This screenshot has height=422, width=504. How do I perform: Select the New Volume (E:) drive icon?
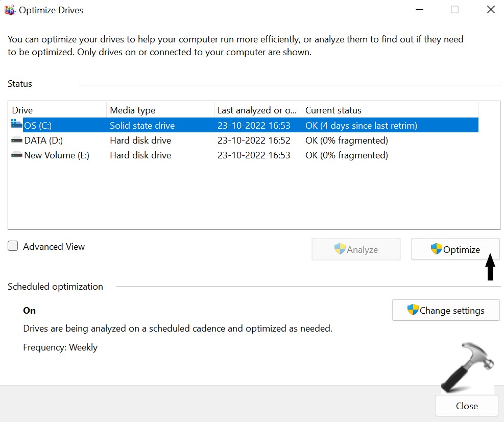pos(16,155)
